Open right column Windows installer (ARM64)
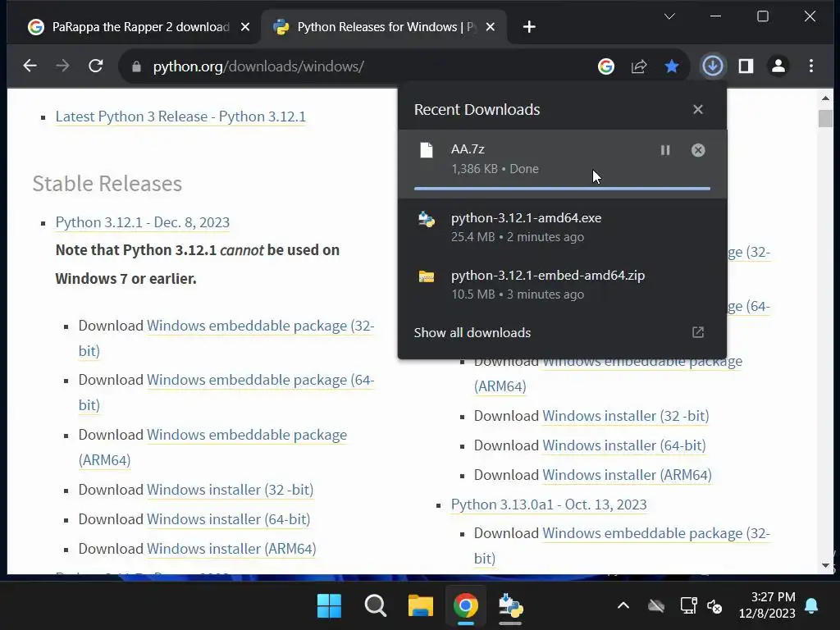 627,475
